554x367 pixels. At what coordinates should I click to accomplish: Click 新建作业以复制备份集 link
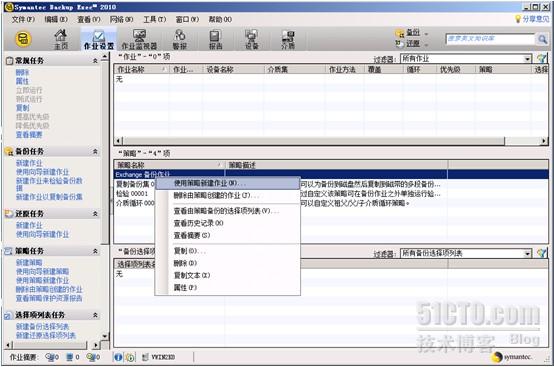click(49, 197)
